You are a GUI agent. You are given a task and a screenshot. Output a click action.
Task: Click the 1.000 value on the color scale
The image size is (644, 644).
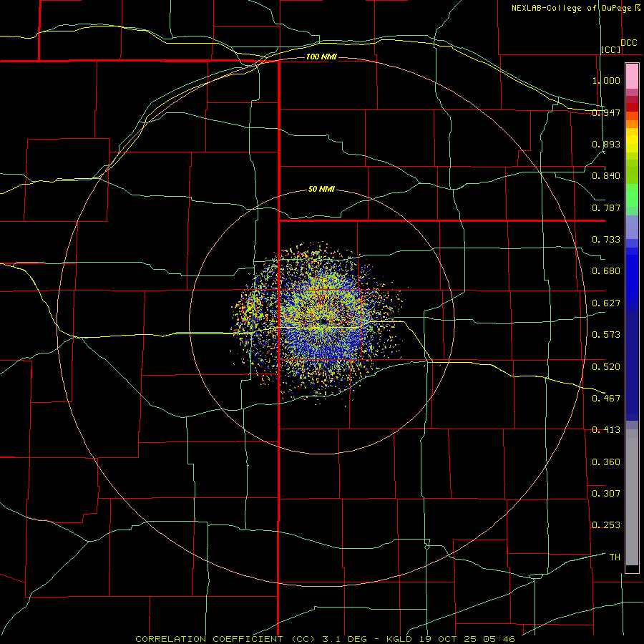[x=606, y=80]
